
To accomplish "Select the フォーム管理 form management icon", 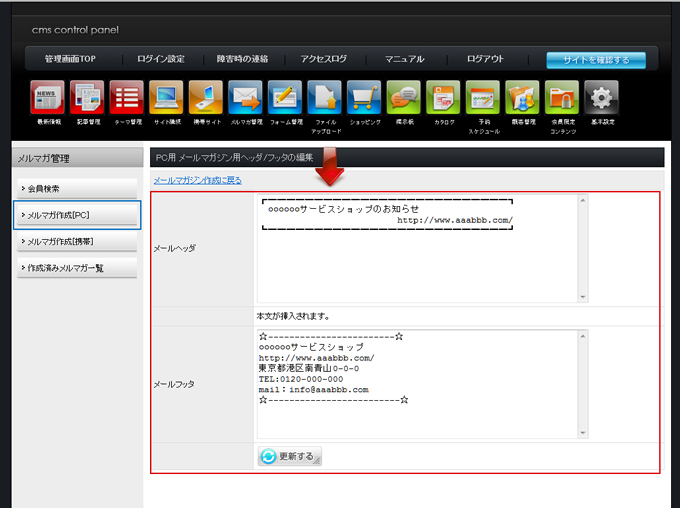I will (x=285, y=98).
